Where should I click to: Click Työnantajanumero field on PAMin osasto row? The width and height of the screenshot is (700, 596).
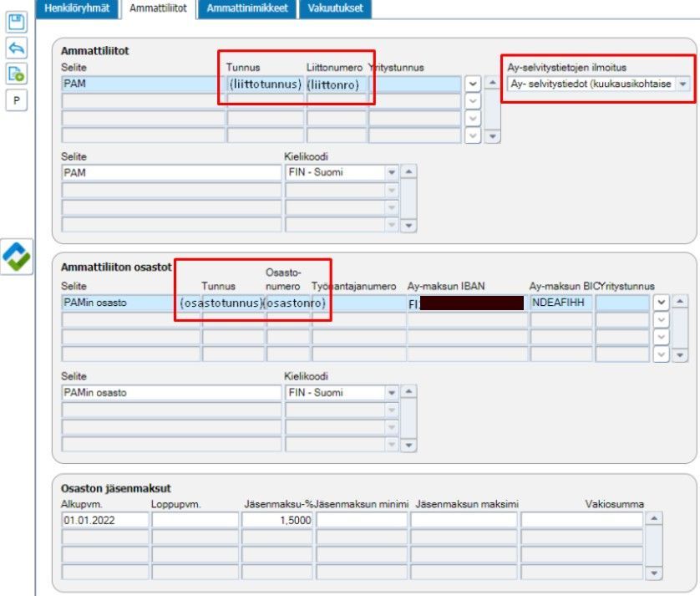[x=359, y=303]
